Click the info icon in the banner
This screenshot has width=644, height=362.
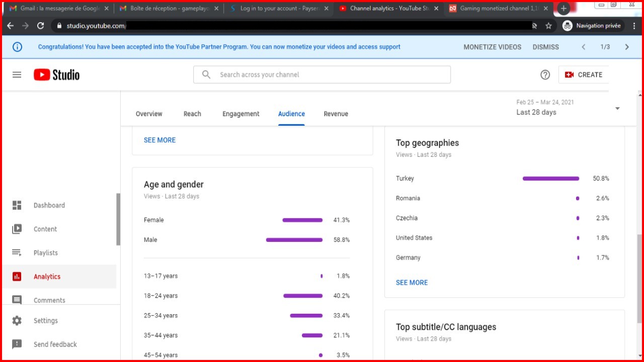[x=17, y=47]
